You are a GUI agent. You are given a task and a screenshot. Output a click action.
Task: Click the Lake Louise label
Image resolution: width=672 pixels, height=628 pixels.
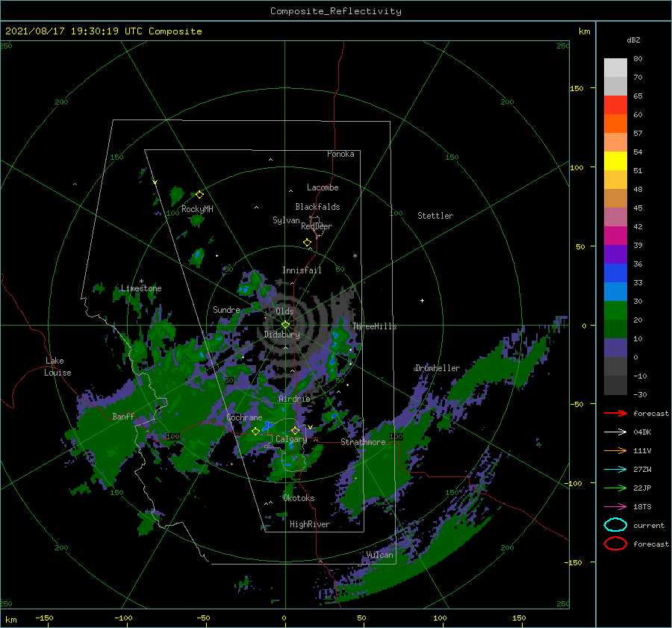(x=57, y=367)
